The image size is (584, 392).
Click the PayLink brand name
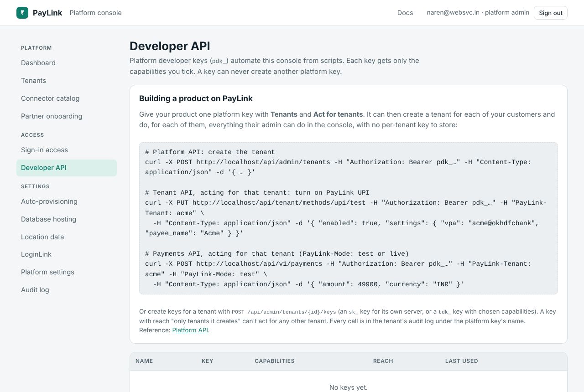[x=47, y=13]
